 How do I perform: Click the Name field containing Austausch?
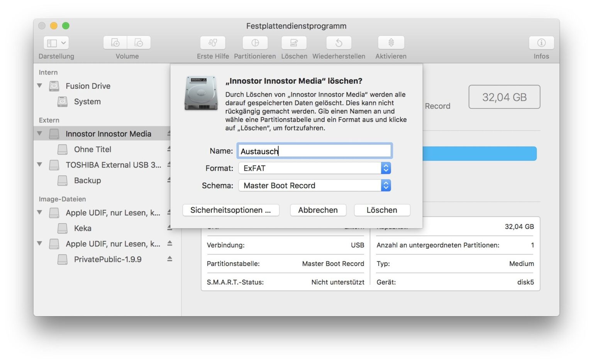(x=314, y=151)
